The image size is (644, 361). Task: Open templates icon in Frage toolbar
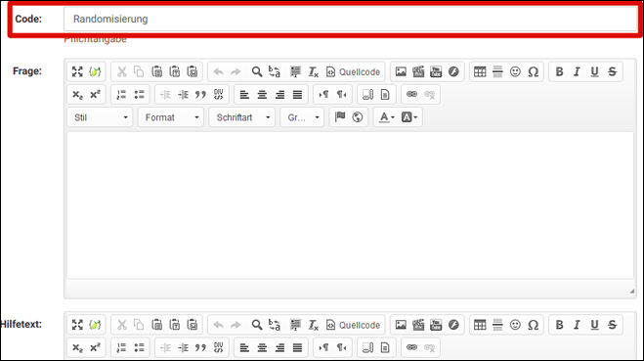click(367, 95)
